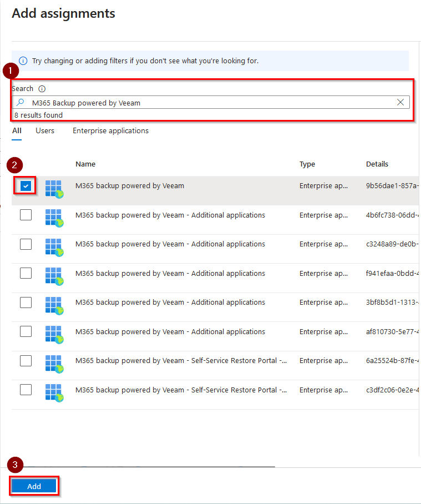The image size is (421, 504).
Task: Click the Name column header
Action: tap(85, 164)
